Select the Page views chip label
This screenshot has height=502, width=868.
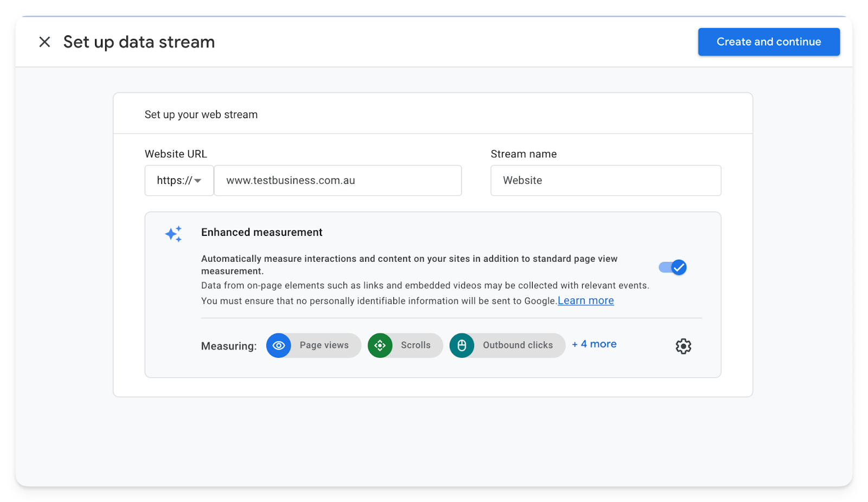[324, 345]
